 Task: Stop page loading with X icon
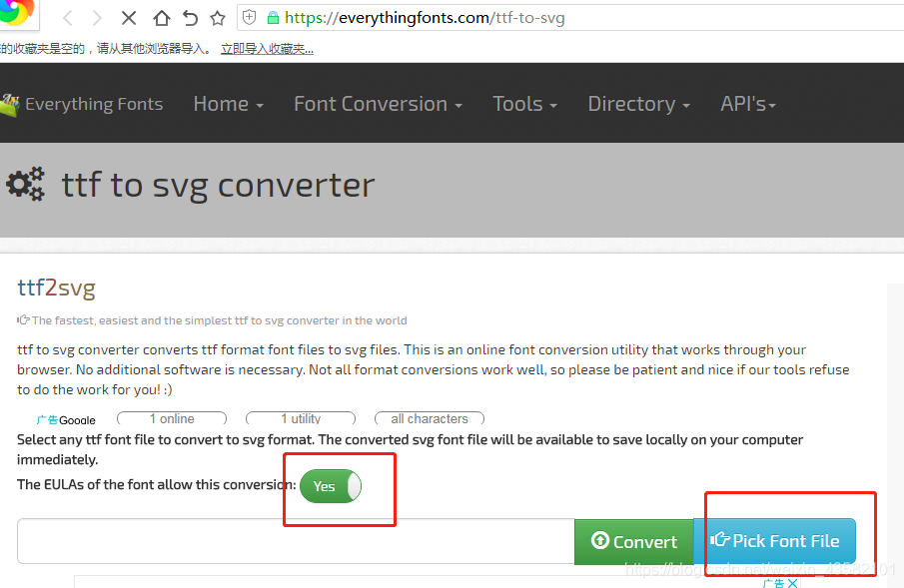pyautogui.click(x=129, y=18)
